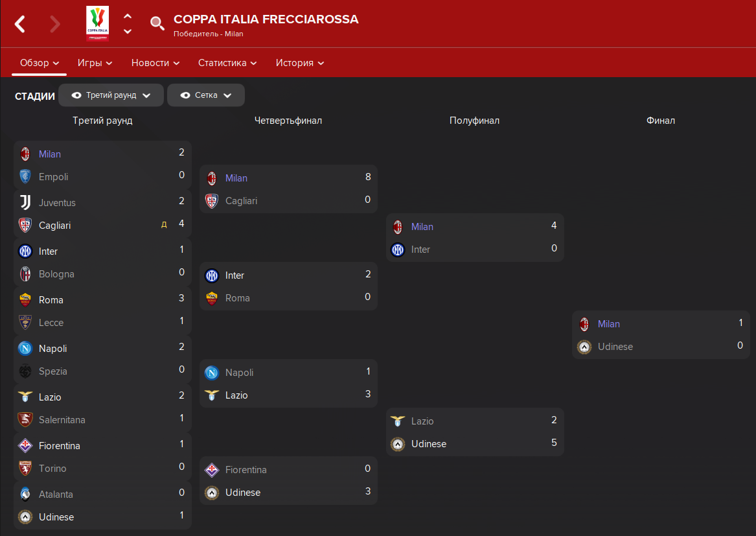Open the Игры tab
Screen dimensions: 756x536
[95, 63]
